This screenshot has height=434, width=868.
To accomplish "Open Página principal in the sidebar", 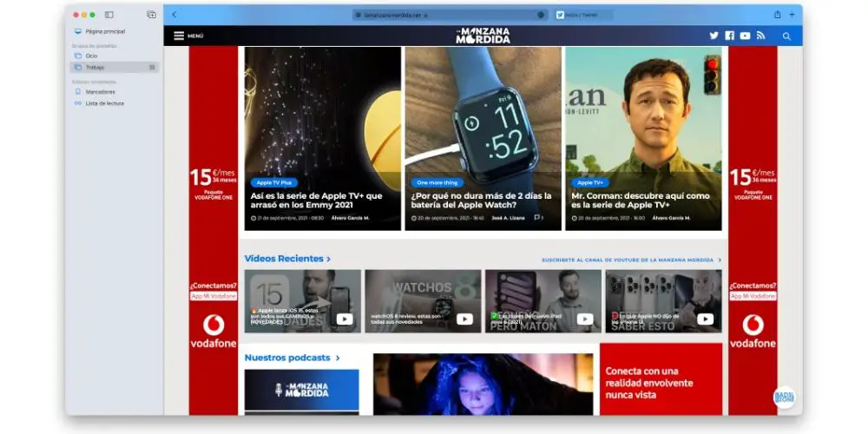I will click(105, 31).
